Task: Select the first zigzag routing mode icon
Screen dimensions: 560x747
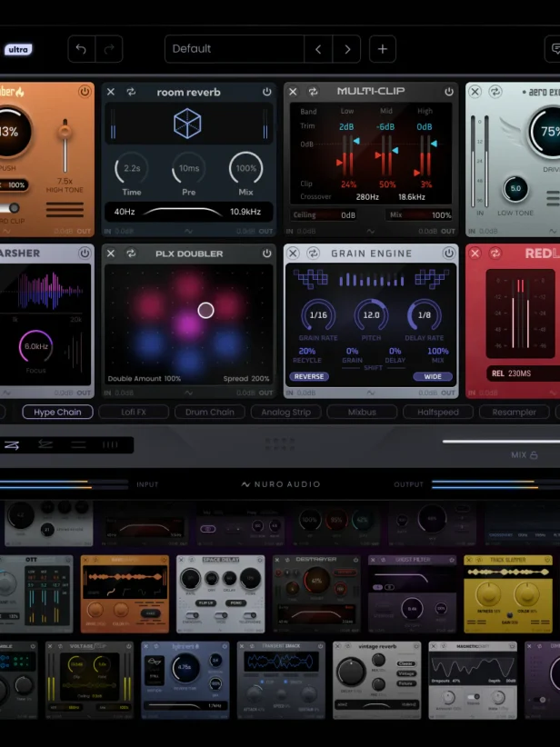Action: click(x=12, y=445)
